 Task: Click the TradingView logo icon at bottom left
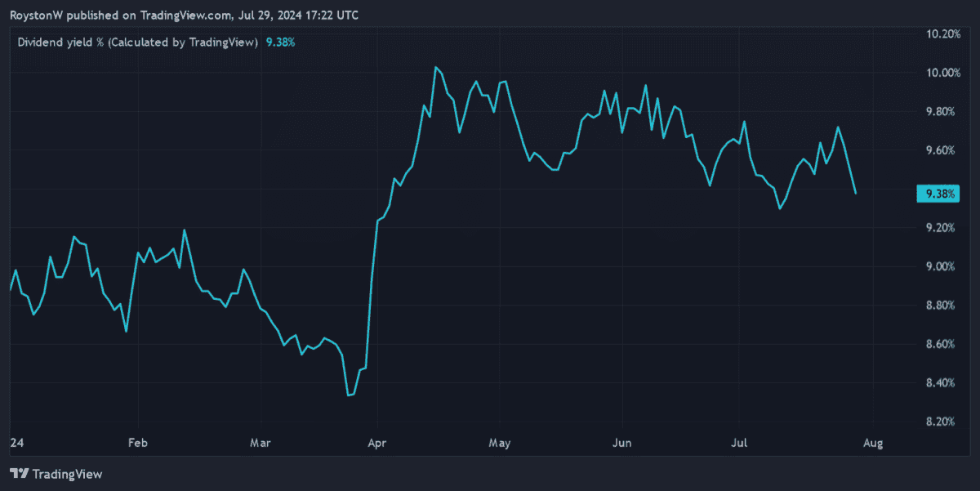(19, 474)
